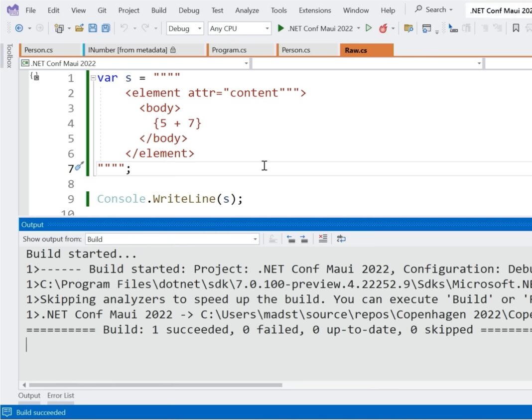Screen dimensions: 532x420
Task: Toggle word wrap in the Output window
Action: pyautogui.click(x=341, y=239)
